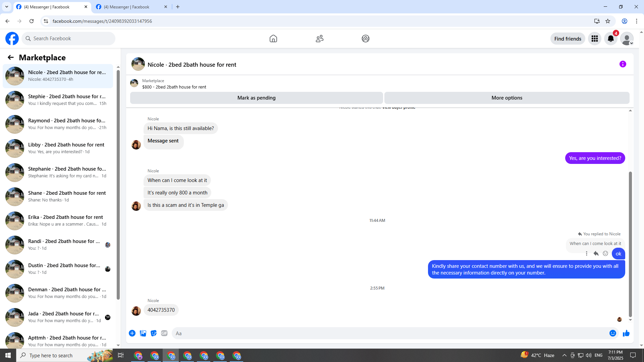
Task: Click the thumbs-up like send icon
Action: [x=626, y=333]
